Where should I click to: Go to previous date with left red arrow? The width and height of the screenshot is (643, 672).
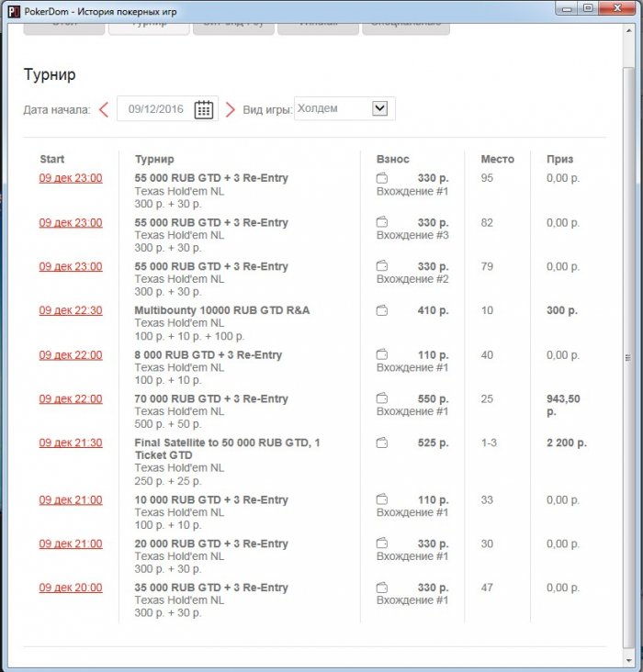[104, 109]
